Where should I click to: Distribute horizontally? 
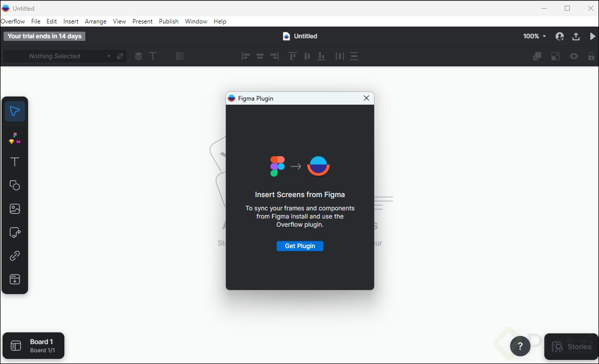coord(339,56)
